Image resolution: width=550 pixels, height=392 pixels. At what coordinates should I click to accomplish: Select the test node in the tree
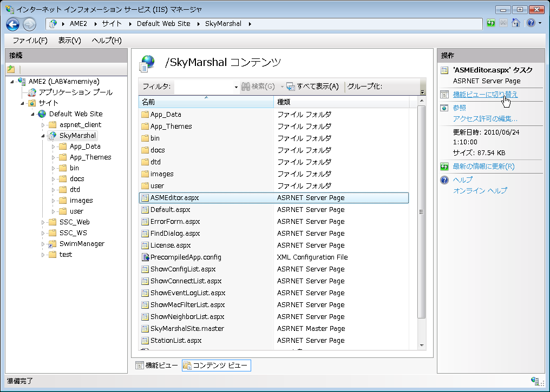tap(66, 255)
